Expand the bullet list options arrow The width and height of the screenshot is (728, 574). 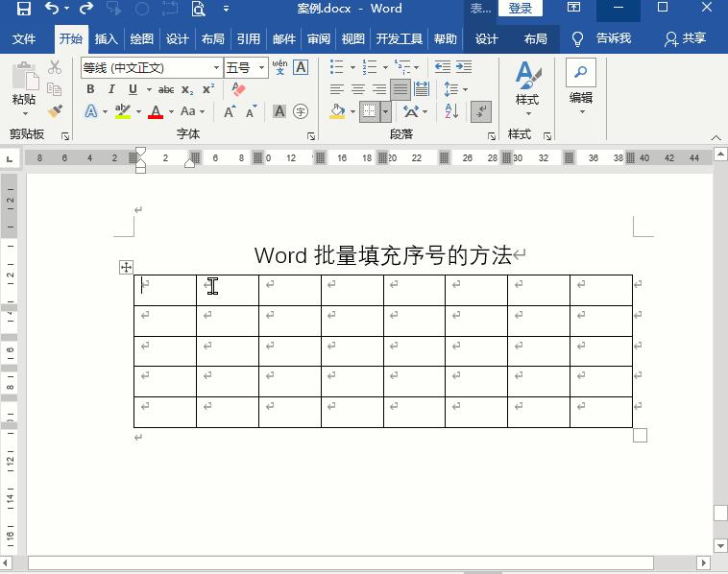point(352,68)
